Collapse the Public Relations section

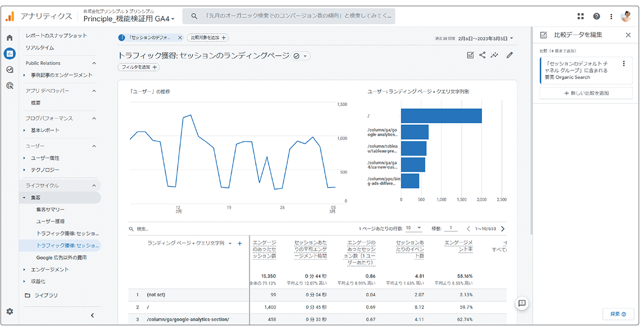pyautogui.click(x=94, y=63)
